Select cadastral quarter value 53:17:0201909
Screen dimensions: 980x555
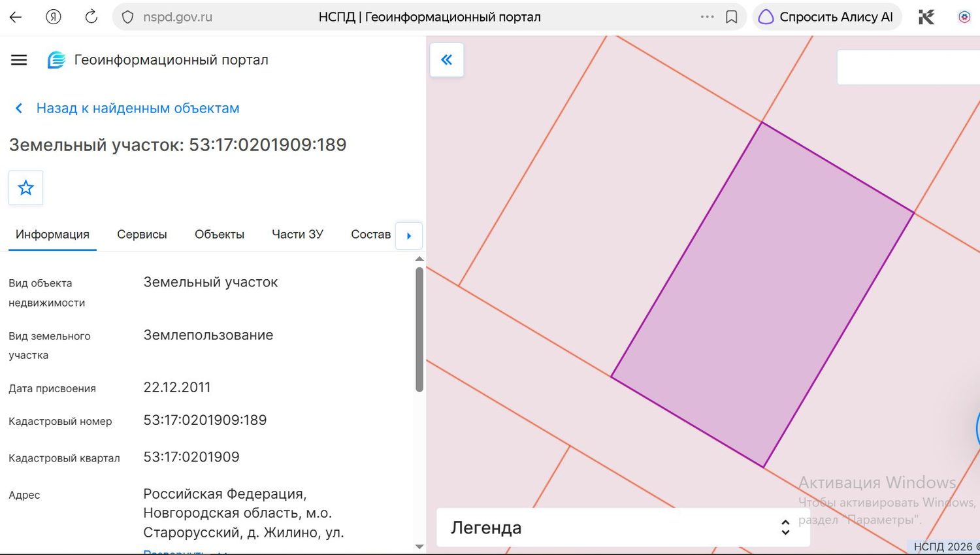click(x=191, y=457)
